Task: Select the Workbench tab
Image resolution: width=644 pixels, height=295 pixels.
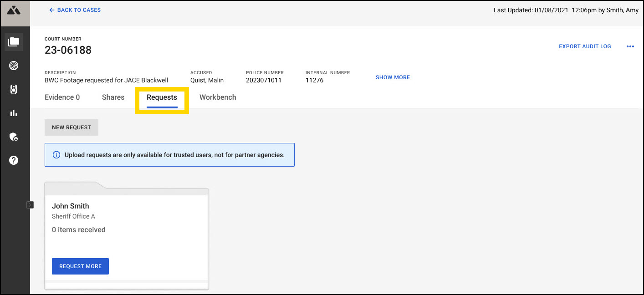Action: [218, 97]
